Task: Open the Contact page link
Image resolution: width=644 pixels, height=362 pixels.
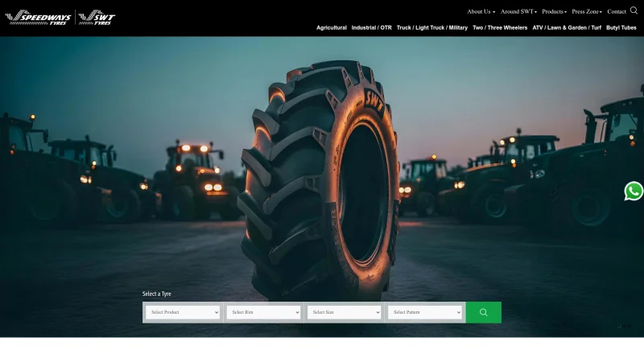Action: click(617, 11)
